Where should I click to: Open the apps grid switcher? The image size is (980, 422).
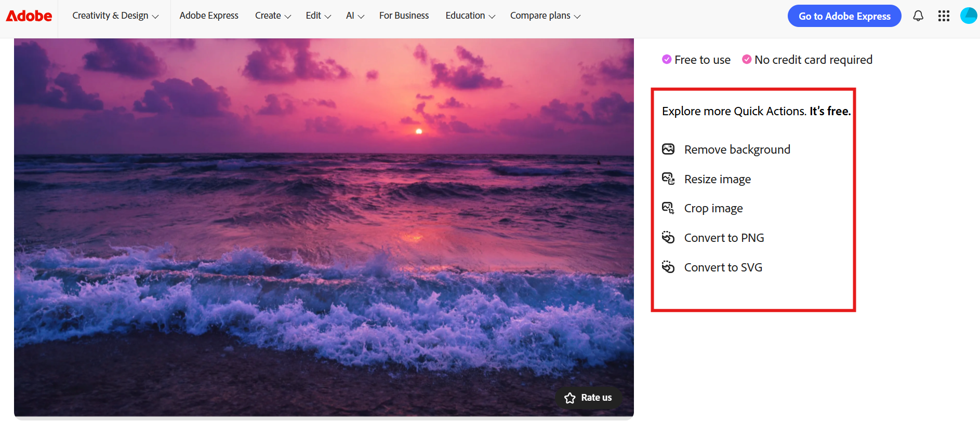(x=944, y=16)
